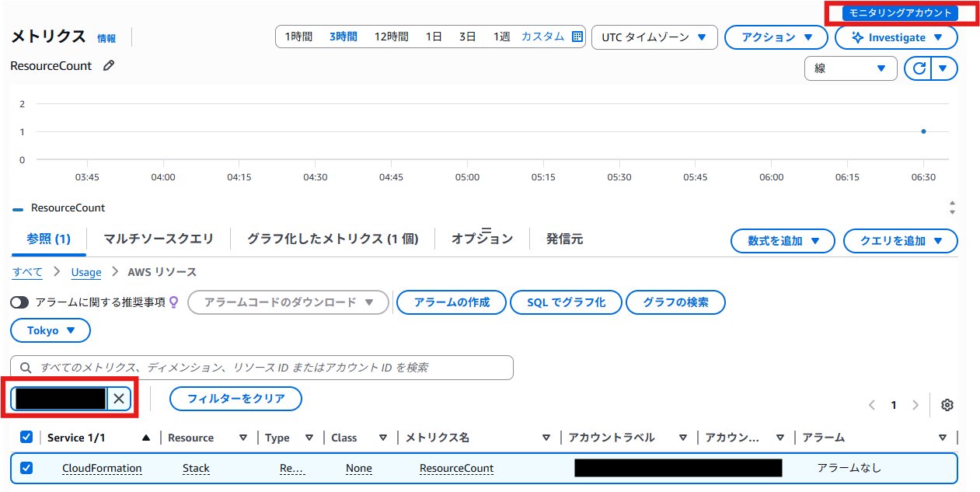Screen dimensions: 980x492
Task: Open the custom time range calendar icon
Action: [x=577, y=37]
